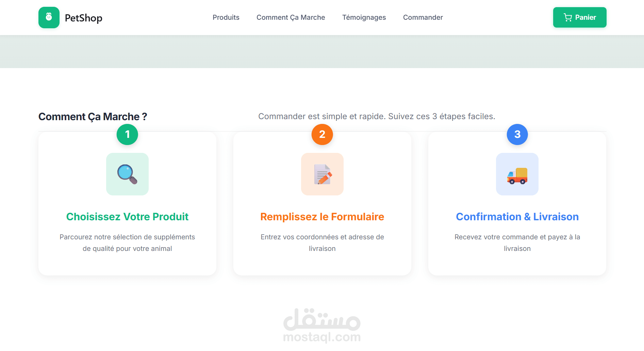This screenshot has height=351, width=644.
Task: Click the PetShop brand name text
Action: (83, 18)
